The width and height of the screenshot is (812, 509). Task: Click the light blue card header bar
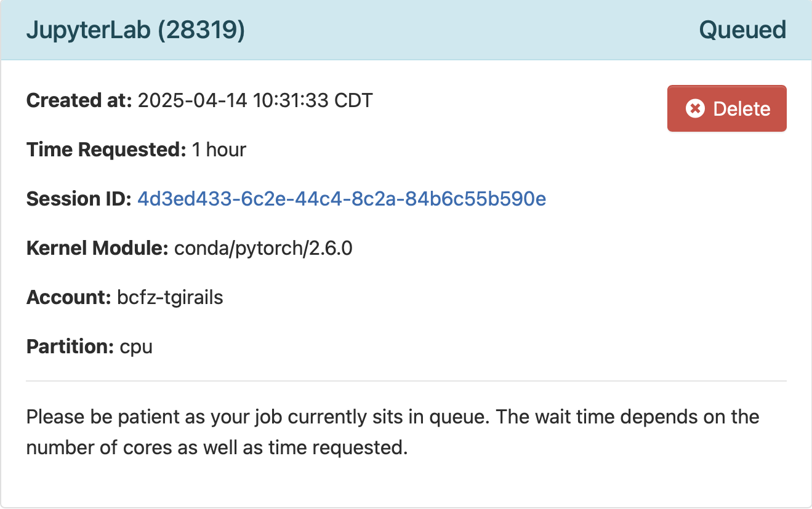(x=406, y=30)
